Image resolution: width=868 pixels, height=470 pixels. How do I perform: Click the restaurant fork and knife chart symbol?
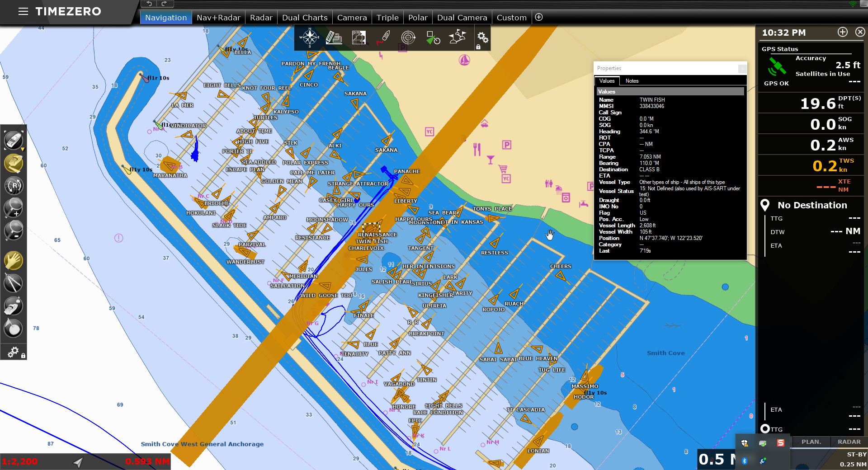(x=477, y=149)
